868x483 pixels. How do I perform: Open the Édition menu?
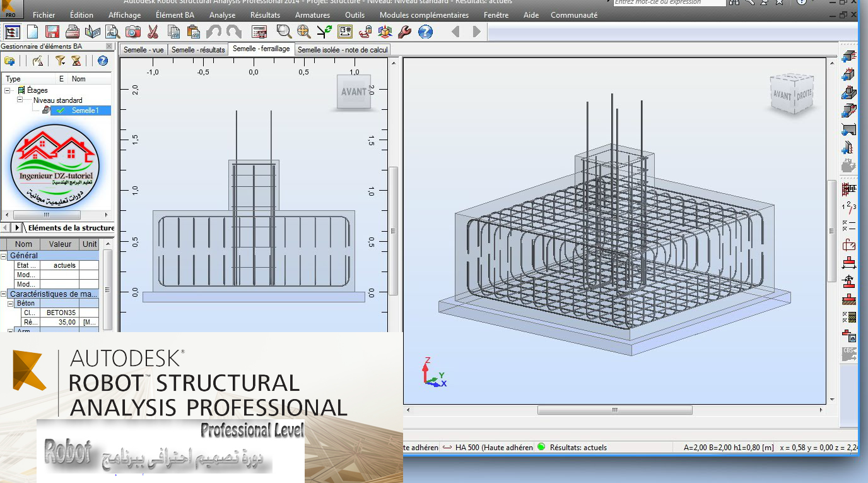[x=81, y=15]
